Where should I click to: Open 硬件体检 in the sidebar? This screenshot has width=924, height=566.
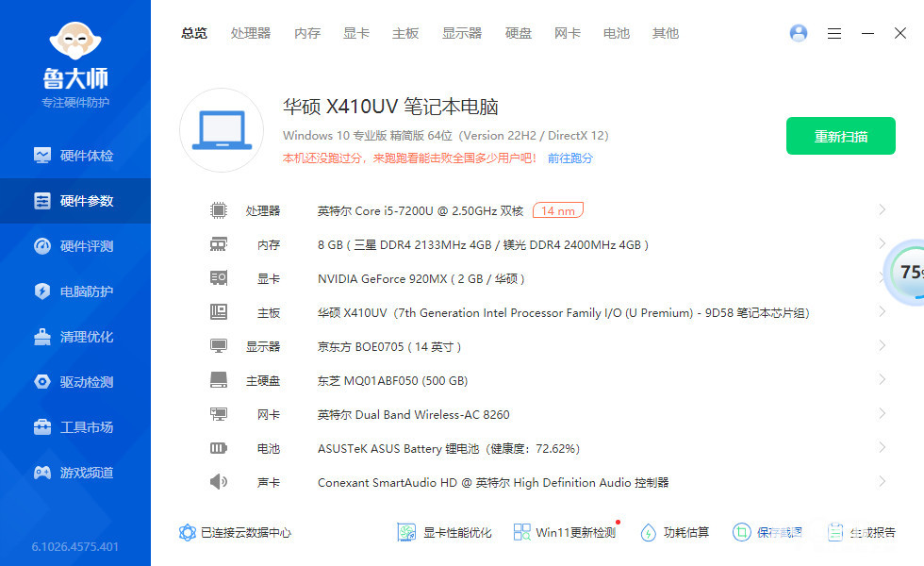click(x=75, y=156)
